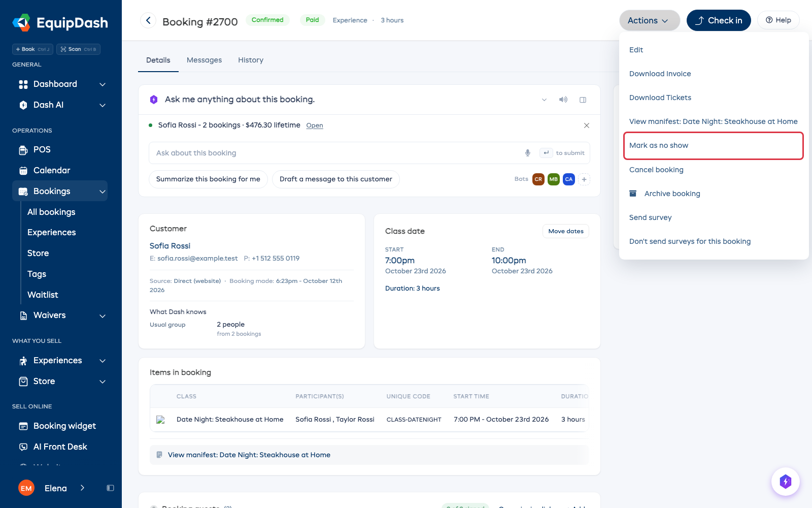Choose Mark as no show from Actions menu
This screenshot has height=508, width=812.
coord(713,146)
